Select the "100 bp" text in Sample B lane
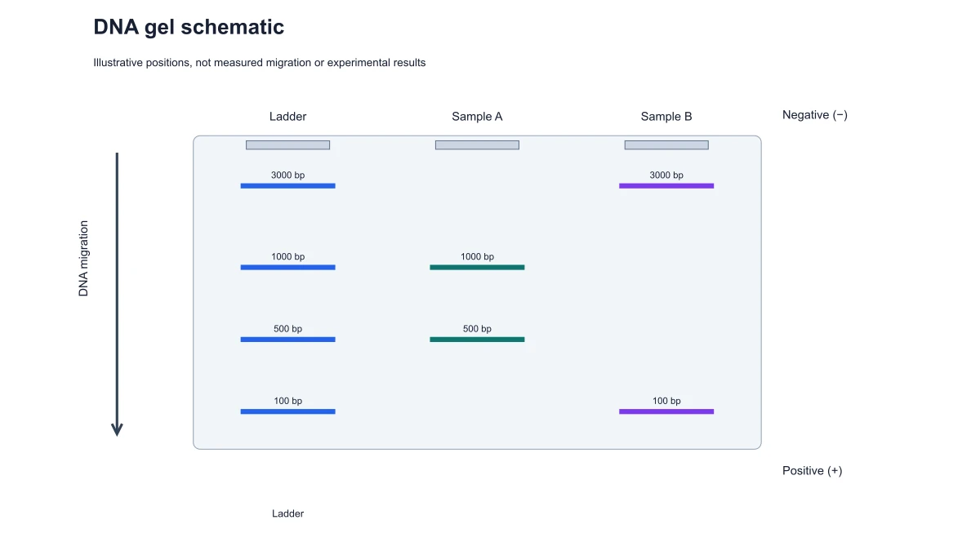Viewport: 980px width, 551px height. click(666, 401)
